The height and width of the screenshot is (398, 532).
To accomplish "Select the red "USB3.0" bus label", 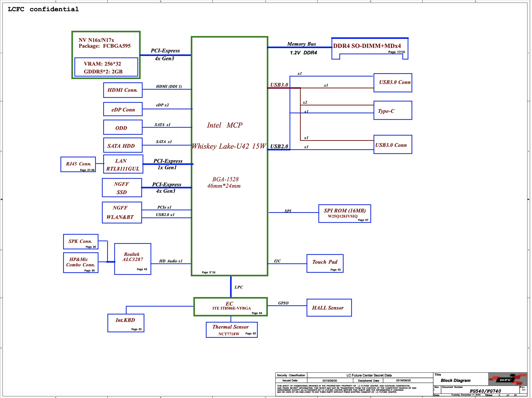I will point(279,85).
